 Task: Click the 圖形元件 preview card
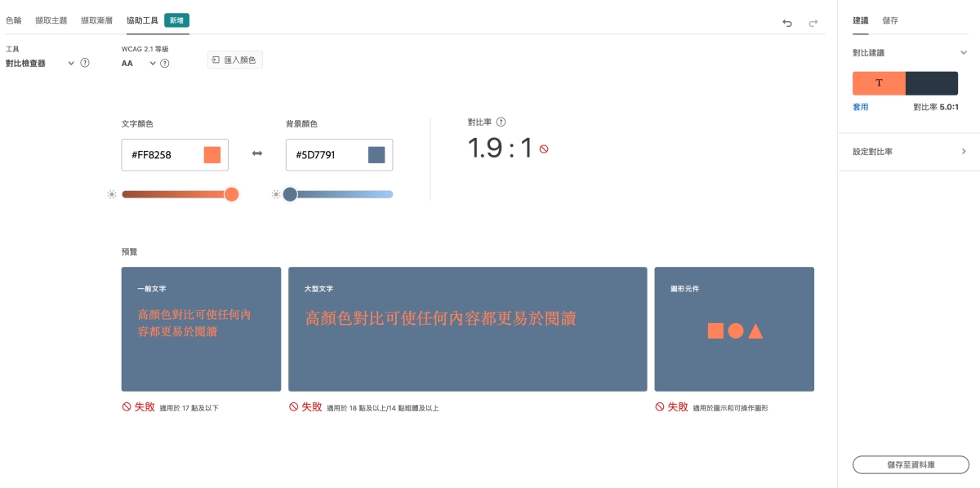tap(734, 329)
